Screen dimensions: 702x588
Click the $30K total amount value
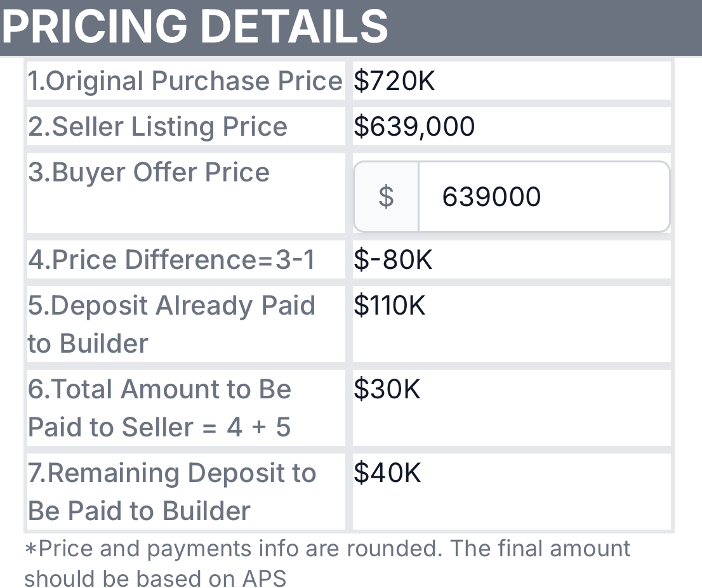point(387,389)
